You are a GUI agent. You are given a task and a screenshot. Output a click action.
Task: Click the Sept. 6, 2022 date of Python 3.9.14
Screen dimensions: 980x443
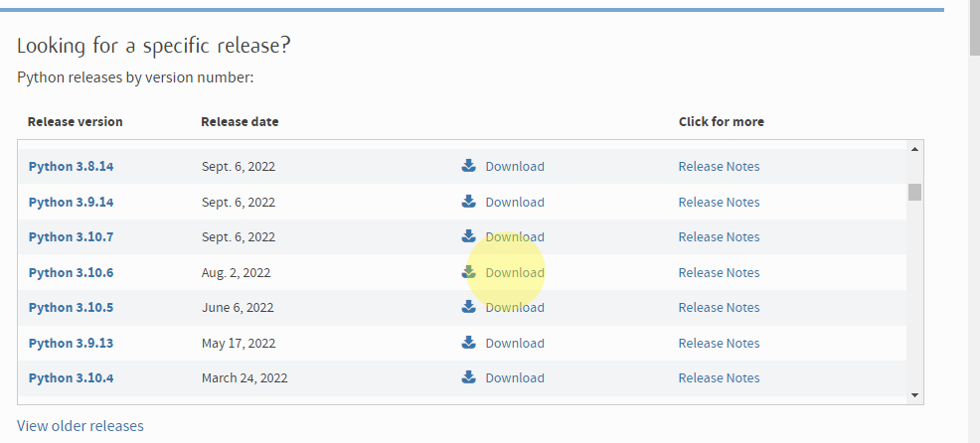coord(239,203)
